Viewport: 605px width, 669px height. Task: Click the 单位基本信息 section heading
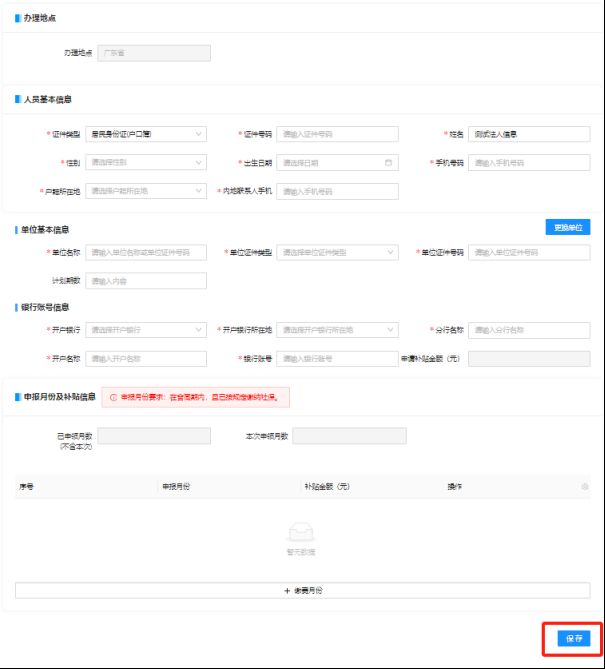coord(45,230)
